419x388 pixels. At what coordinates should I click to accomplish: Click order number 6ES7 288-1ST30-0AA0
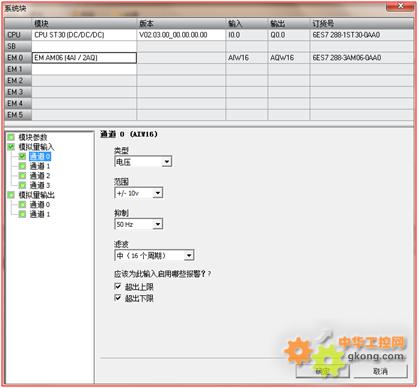click(362, 35)
